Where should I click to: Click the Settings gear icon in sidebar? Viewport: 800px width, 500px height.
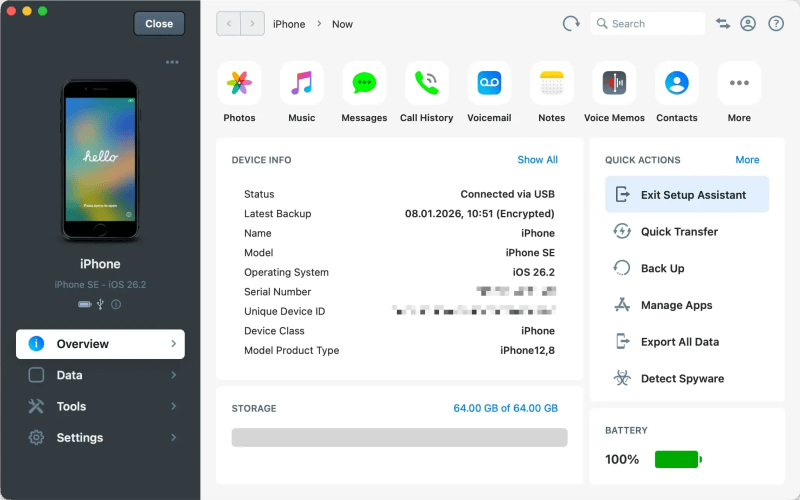(36, 438)
